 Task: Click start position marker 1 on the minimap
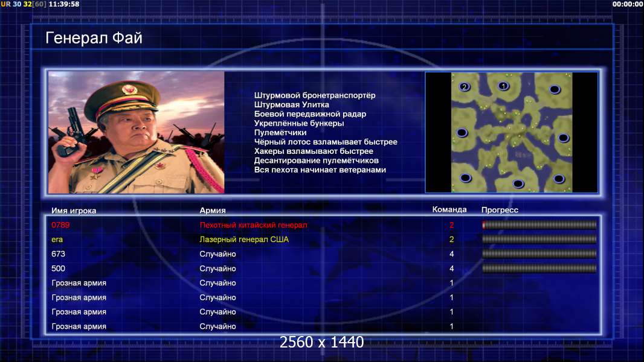tap(503, 86)
